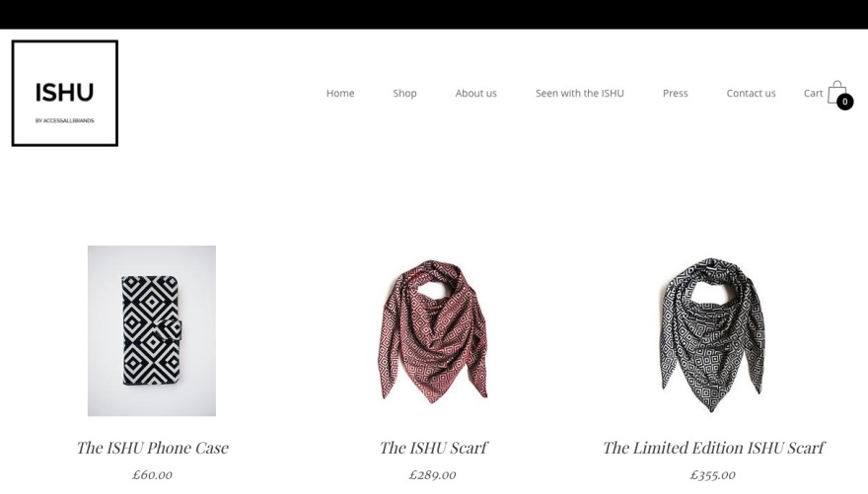Click the Cart text link

[813, 93]
